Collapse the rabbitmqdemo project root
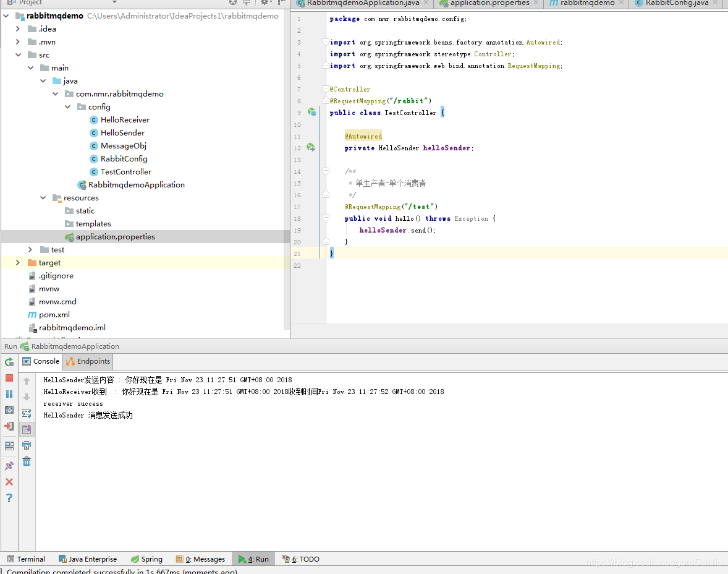728x574 pixels. click(6, 16)
